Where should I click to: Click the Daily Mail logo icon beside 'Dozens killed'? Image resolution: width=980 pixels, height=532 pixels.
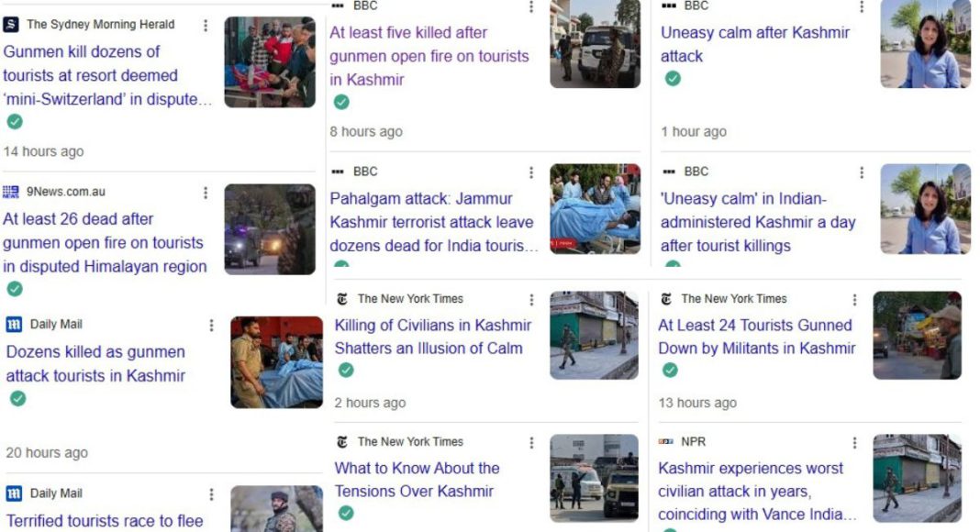[14, 324]
